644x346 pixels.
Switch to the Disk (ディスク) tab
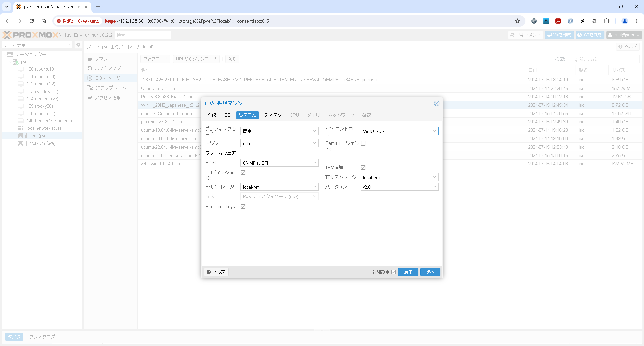273,115
